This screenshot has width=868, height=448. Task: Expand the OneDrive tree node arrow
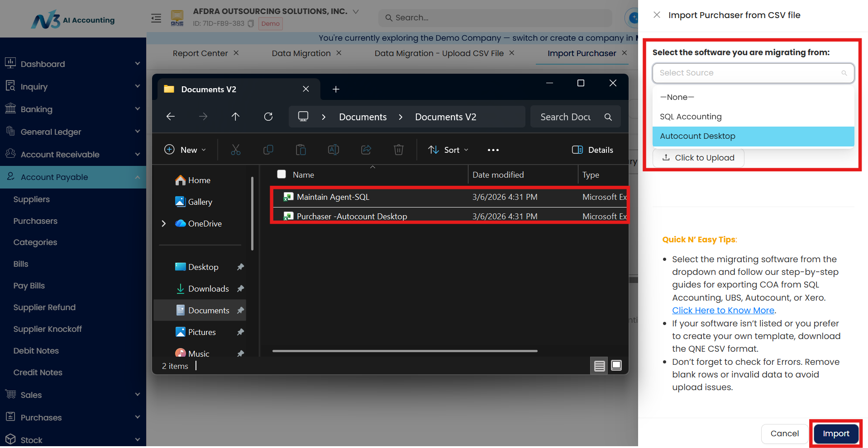[x=164, y=223]
